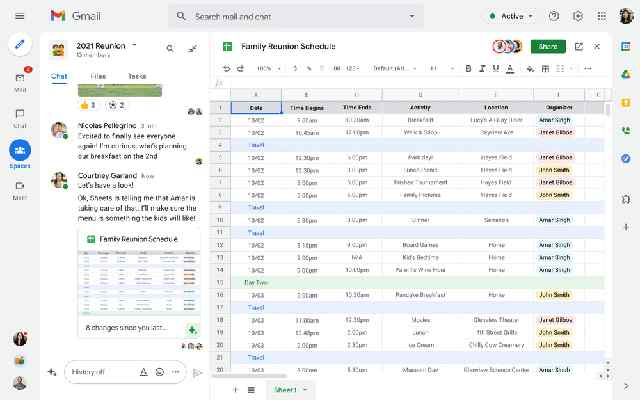Viewport: 640px width, 400px height.
Task: Open the more number formats (123) dropdown
Action: point(352,69)
